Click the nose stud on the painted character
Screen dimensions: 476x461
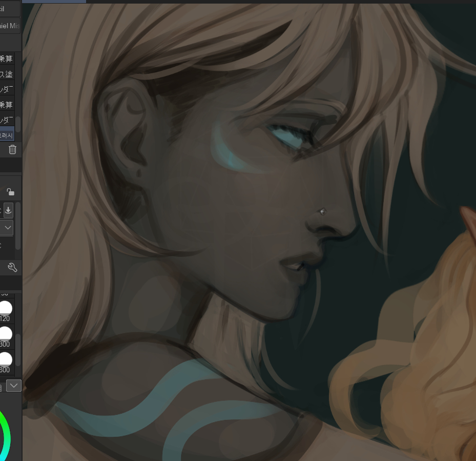pos(322,211)
